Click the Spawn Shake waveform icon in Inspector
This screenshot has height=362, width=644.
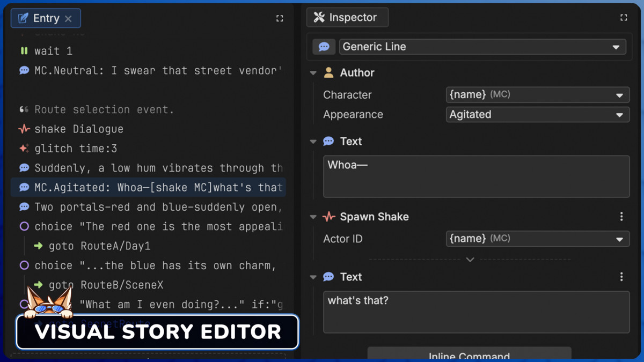(x=330, y=217)
